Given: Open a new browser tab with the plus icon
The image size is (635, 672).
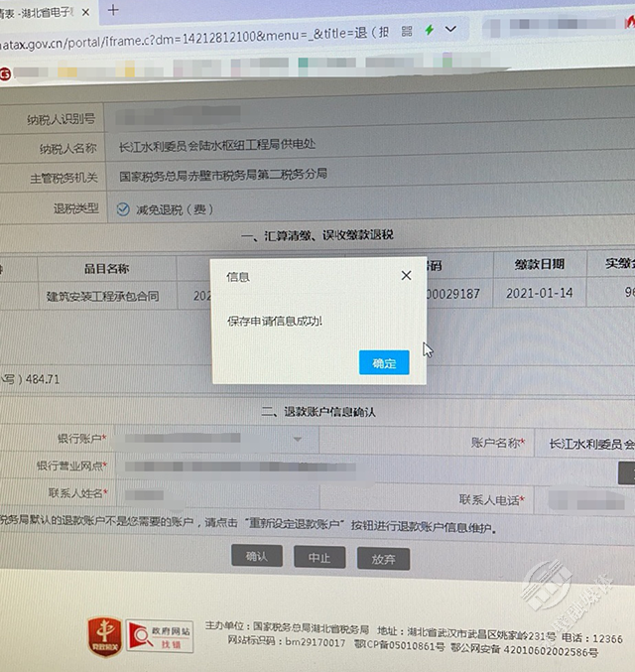Looking at the screenshot, I should [x=113, y=10].
